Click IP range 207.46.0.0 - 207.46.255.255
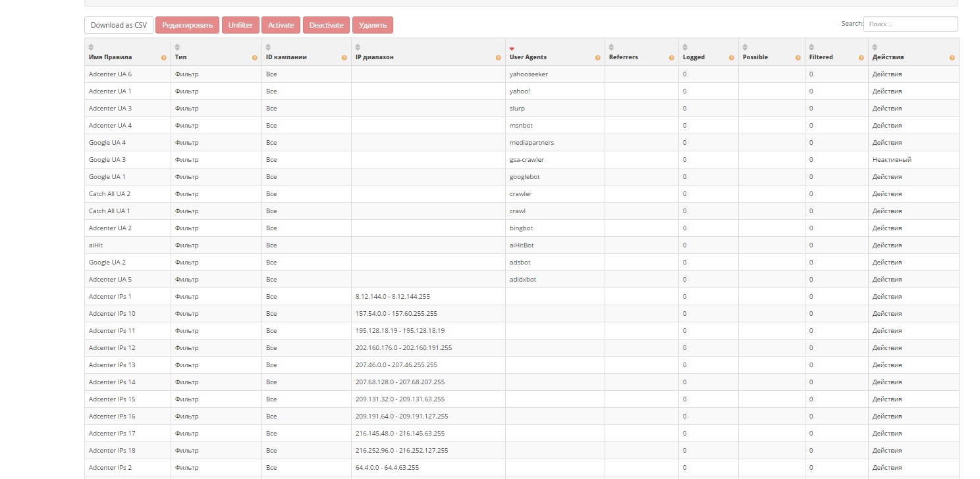The width and height of the screenshot is (980, 479). coord(396,365)
